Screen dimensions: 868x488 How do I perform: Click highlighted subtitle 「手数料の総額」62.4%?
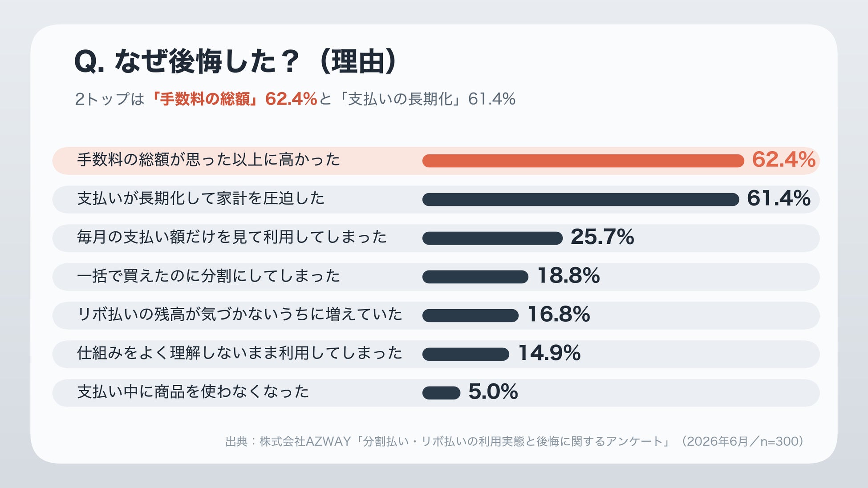tap(233, 99)
